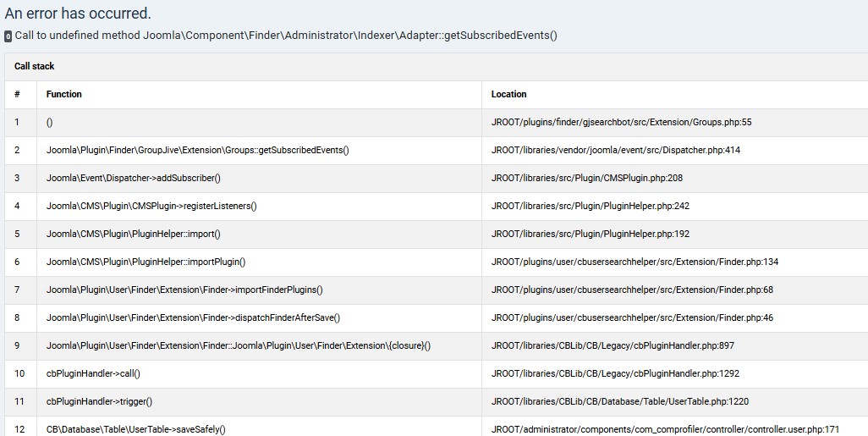868x436 pixels.
Task: Click the 'Location' column header
Action: click(x=508, y=94)
